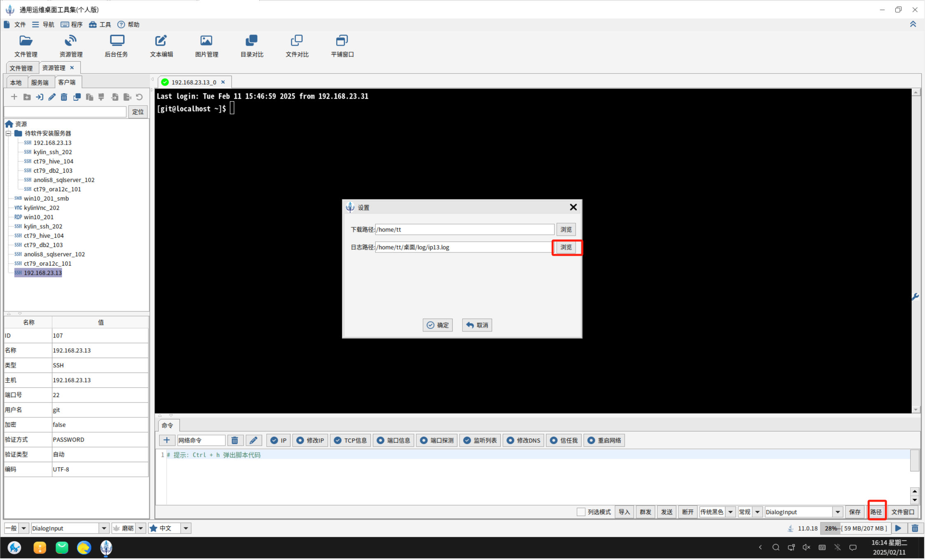Click the refresh icon in resource toolbar
This screenshot has width=925, height=560.
pyautogui.click(x=139, y=97)
